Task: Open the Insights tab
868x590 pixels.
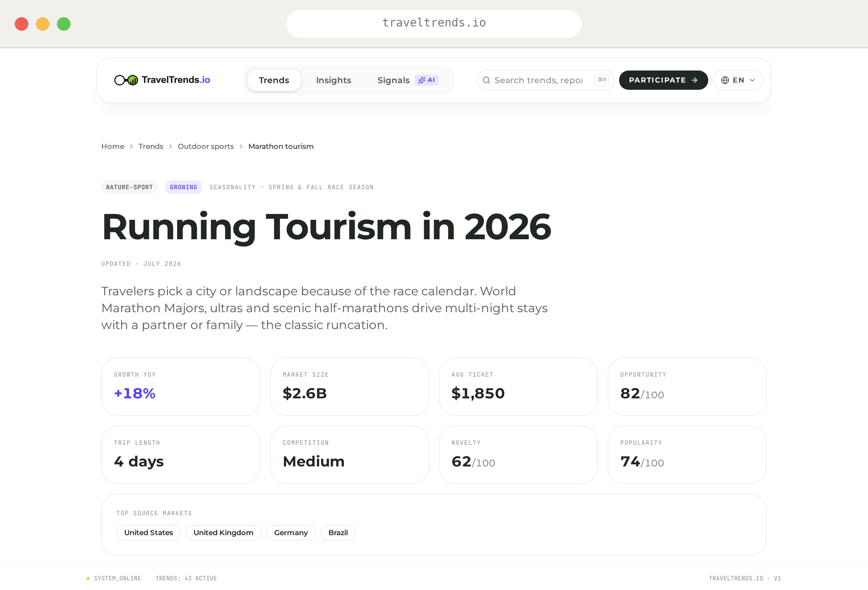Action: point(334,80)
